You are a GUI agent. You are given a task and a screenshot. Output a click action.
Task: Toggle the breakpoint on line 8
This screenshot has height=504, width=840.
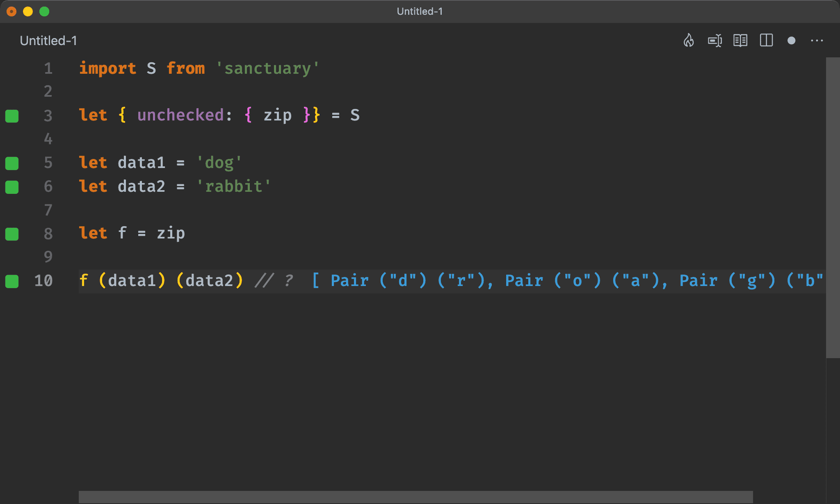(13, 234)
